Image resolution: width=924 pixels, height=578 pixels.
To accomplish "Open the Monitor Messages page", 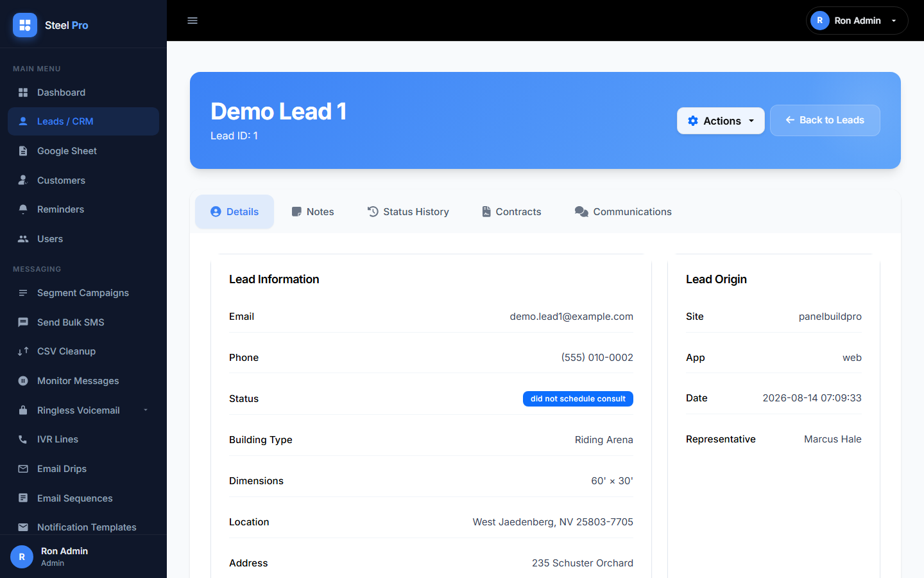I will click(x=83, y=381).
